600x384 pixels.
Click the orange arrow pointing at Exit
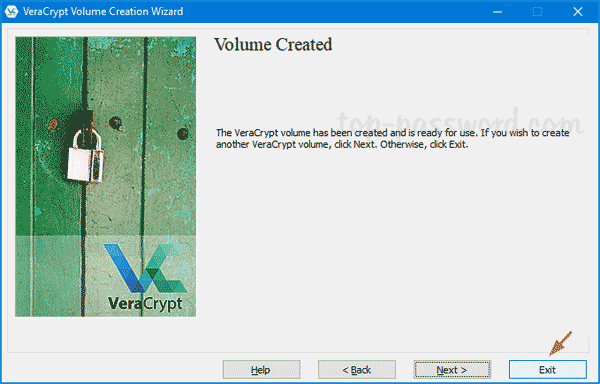(561, 343)
